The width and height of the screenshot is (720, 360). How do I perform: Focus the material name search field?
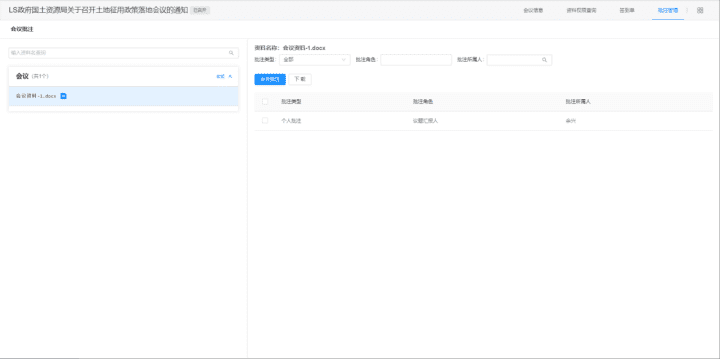point(124,53)
